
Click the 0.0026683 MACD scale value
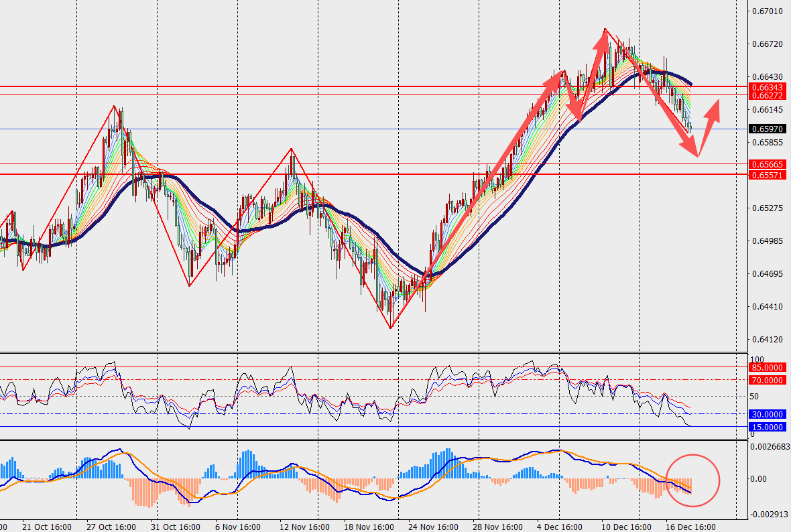770,446
